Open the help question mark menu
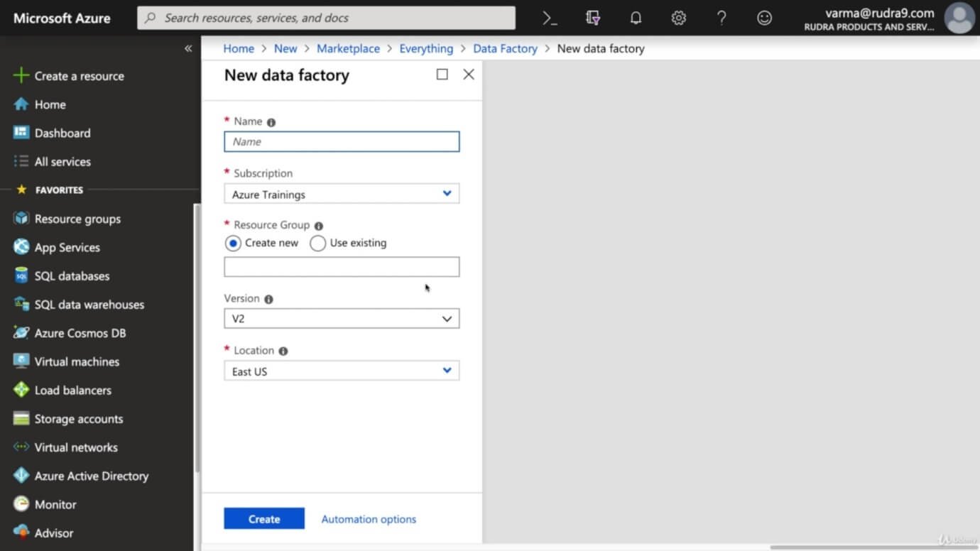Screen dimensions: 980x551 tap(722, 18)
